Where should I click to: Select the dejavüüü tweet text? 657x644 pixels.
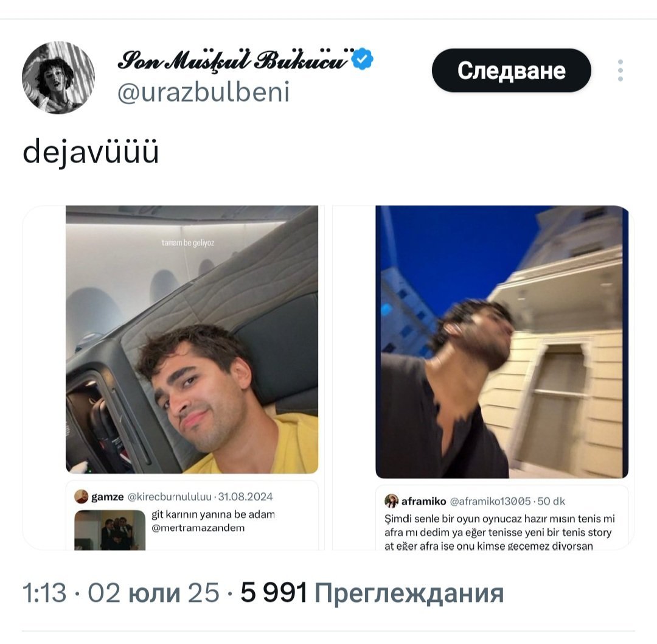pos(91,152)
